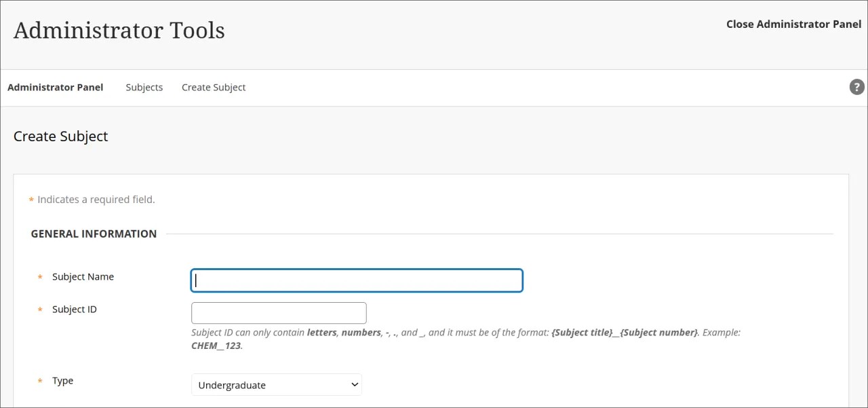Image resolution: width=868 pixels, height=408 pixels.
Task: Select Administrator Panel in the breadcrumb trail
Action: click(55, 87)
